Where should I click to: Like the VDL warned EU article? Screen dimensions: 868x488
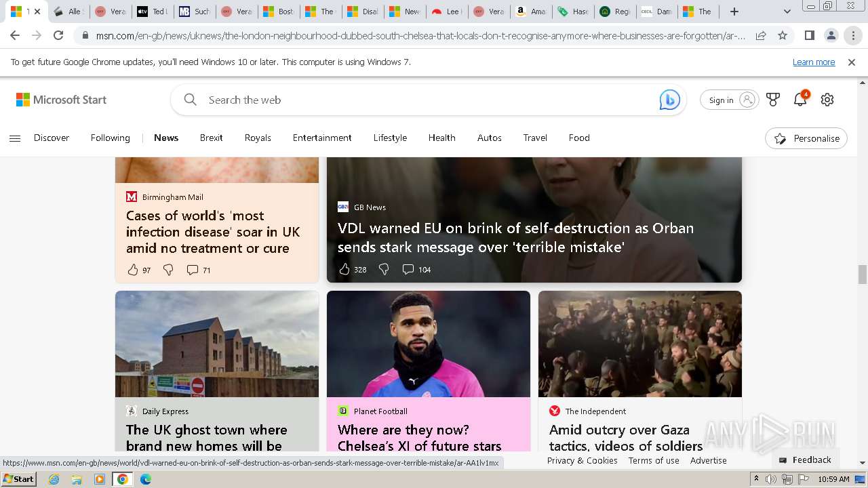pyautogui.click(x=344, y=269)
